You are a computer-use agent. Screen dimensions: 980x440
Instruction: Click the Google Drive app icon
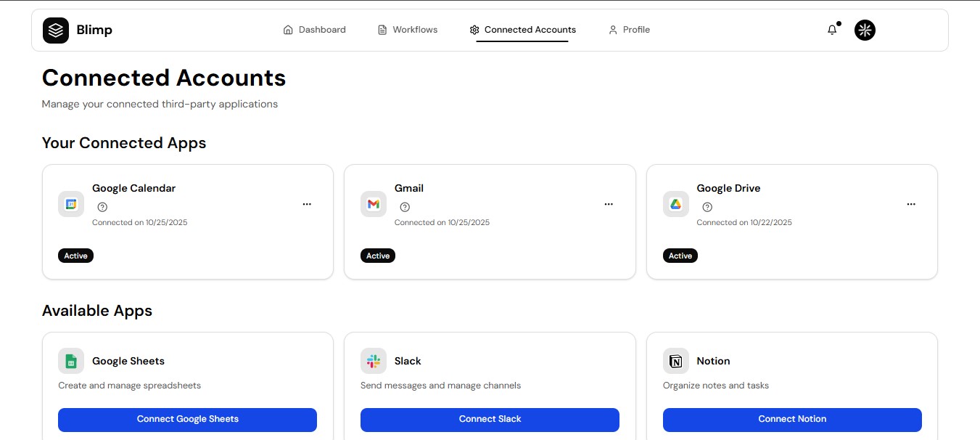[675, 204]
